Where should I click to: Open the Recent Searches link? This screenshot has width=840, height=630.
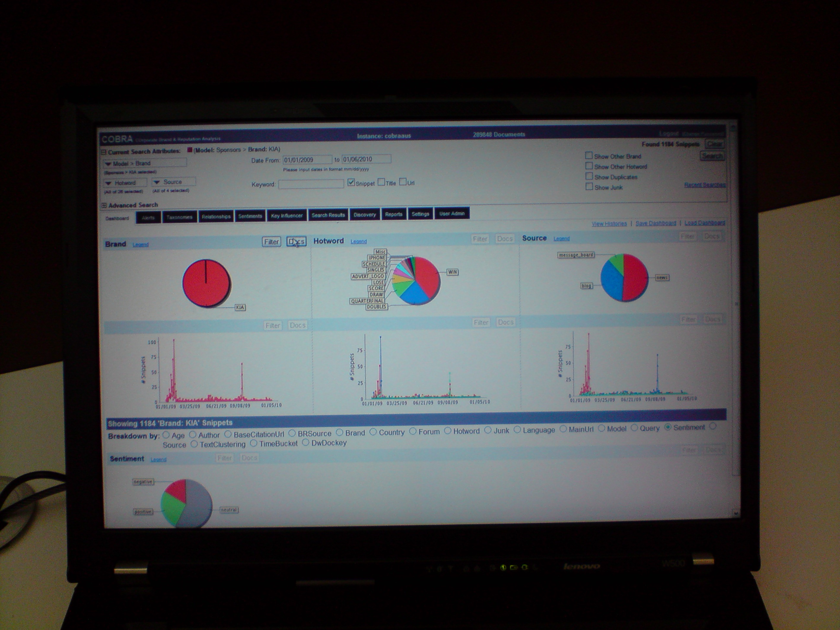point(705,185)
